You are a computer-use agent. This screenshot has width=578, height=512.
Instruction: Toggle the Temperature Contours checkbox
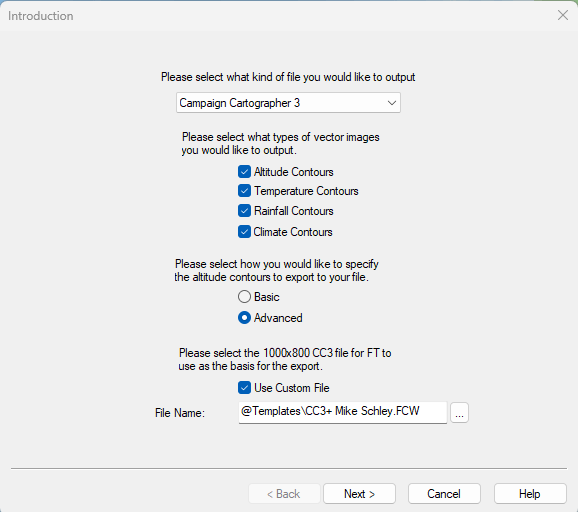click(x=244, y=191)
